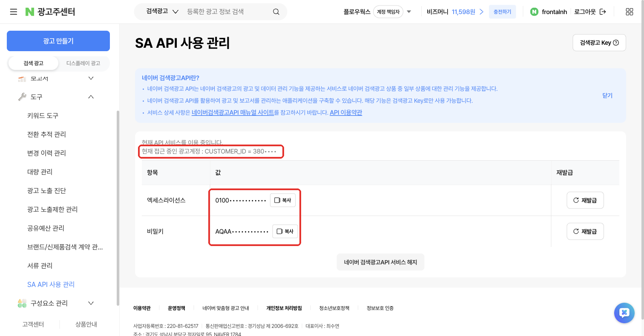Click the 계정 책임자 badge

(x=388, y=12)
